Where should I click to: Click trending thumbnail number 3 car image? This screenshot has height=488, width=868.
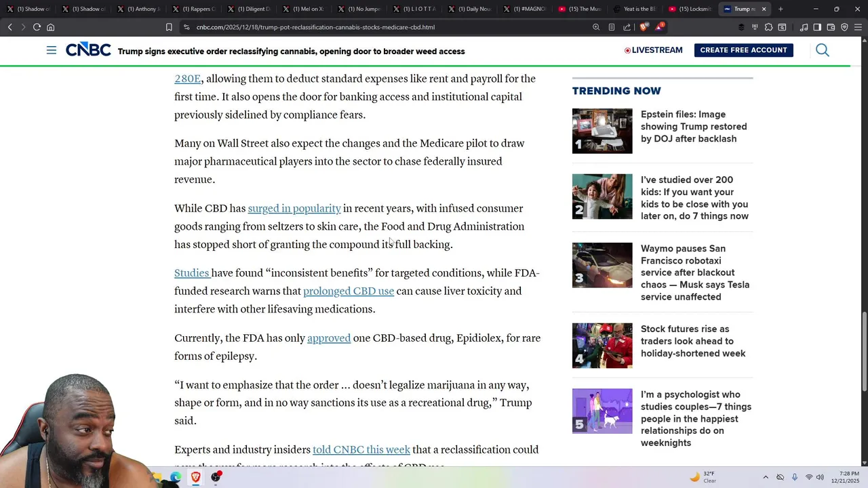pyautogui.click(x=602, y=265)
